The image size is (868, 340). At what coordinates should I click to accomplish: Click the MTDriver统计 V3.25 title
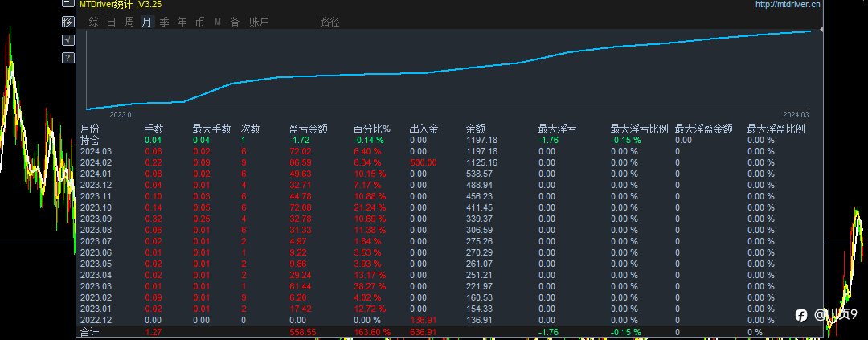coord(121,5)
